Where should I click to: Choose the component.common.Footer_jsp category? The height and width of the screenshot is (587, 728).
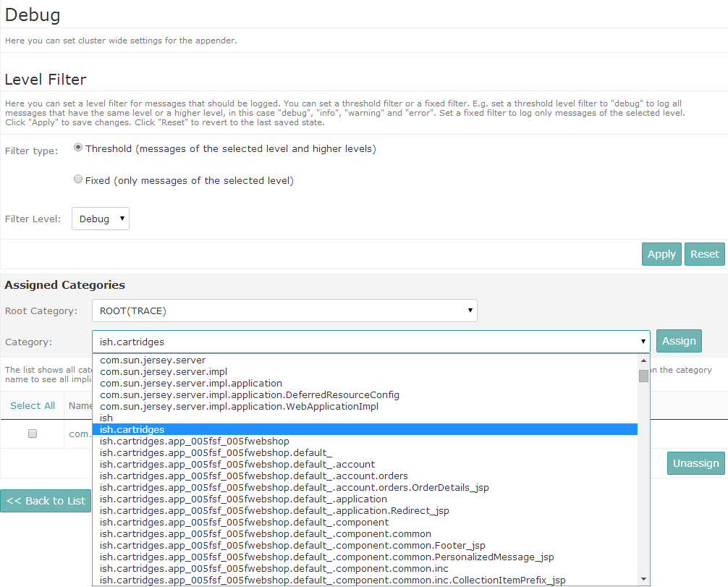pos(292,545)
